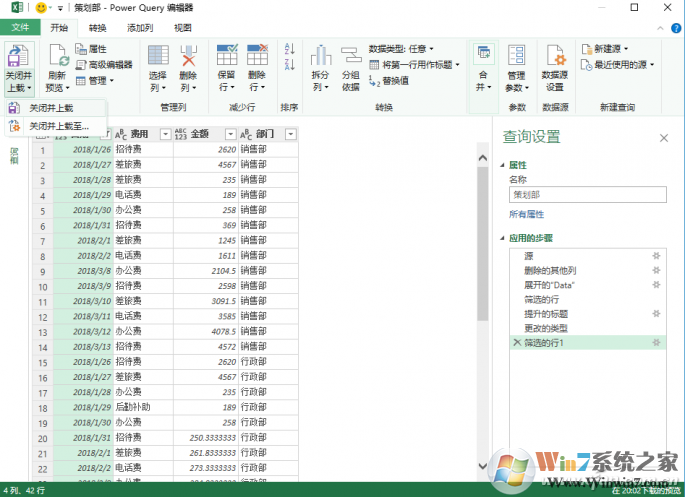The image size is (685, 497).
Task: Click the 名称 input field containing 策划部
Action: (586, 195)
